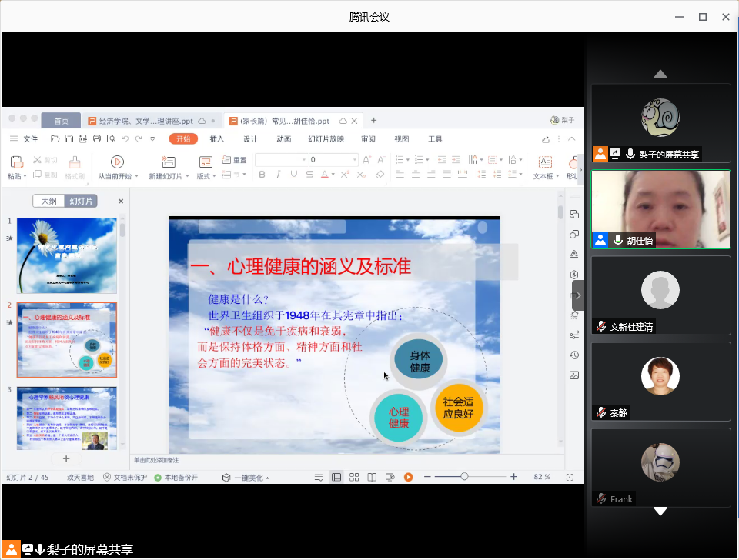The height and width of the screenshot is (560, 739).
Task: Click the orange slideshow play icon in status bar
Action: [x=409, y=477]
